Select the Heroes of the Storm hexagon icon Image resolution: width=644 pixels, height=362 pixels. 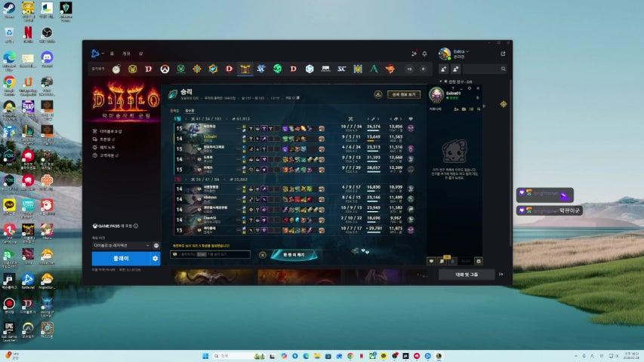coord(310,69)
